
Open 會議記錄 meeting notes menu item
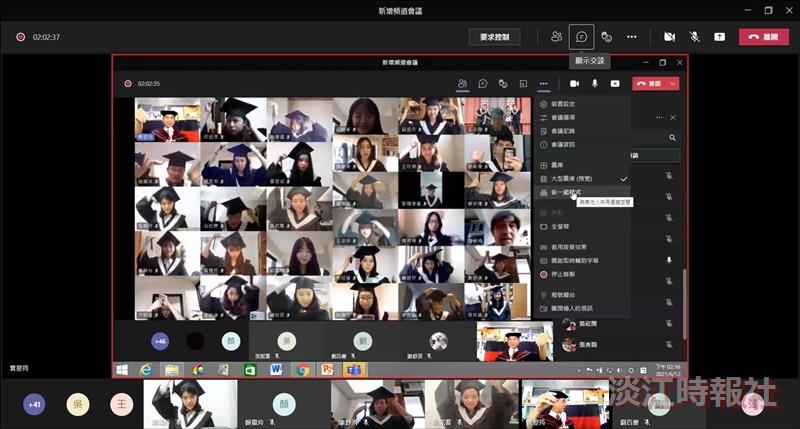pyautogui.click(x=584, y=131)
